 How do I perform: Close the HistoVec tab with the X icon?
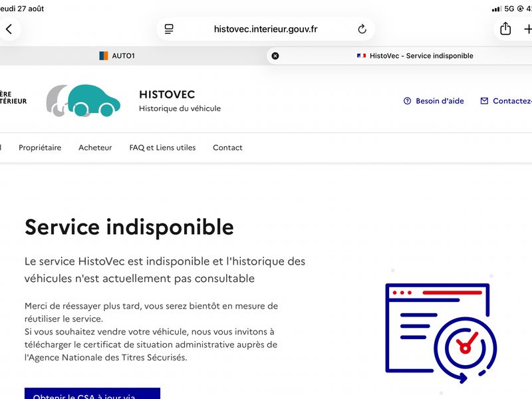pos(275,56)
